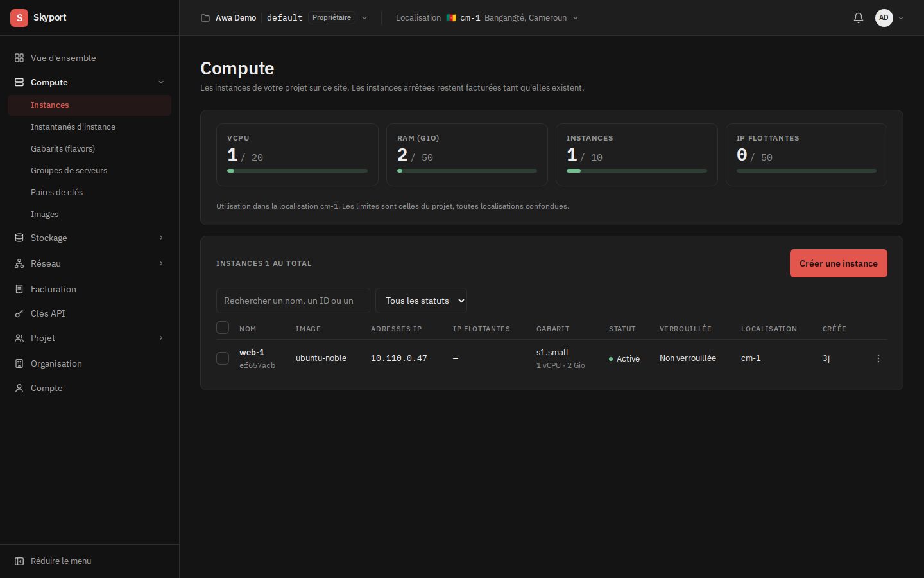Click the Organisation building icon
The image size is (924, 578).
pyautogui.click(x=19, y=363)
